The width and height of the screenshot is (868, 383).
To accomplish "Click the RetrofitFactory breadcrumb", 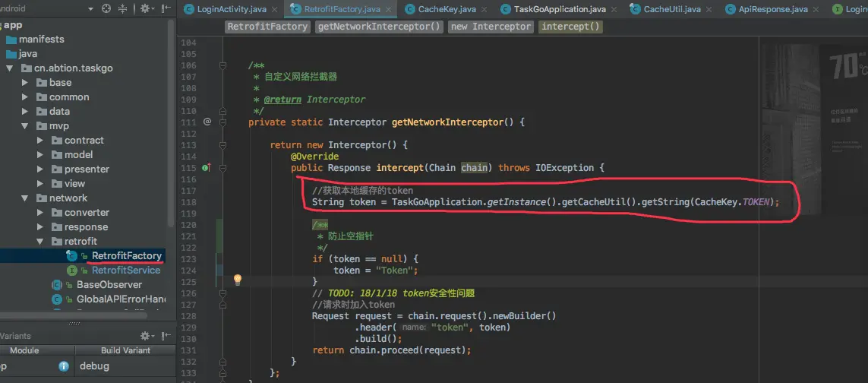I will (x=267, y=27).
